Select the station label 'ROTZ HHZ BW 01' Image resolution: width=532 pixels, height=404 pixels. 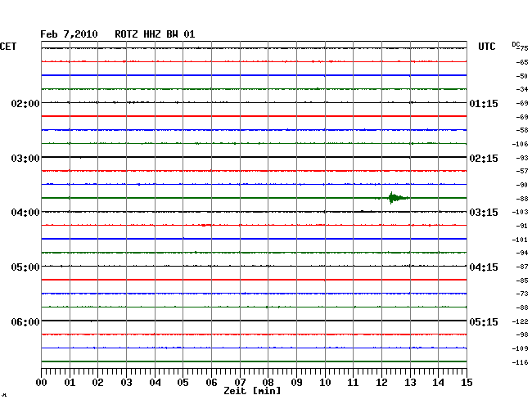[x=155, y=34]
